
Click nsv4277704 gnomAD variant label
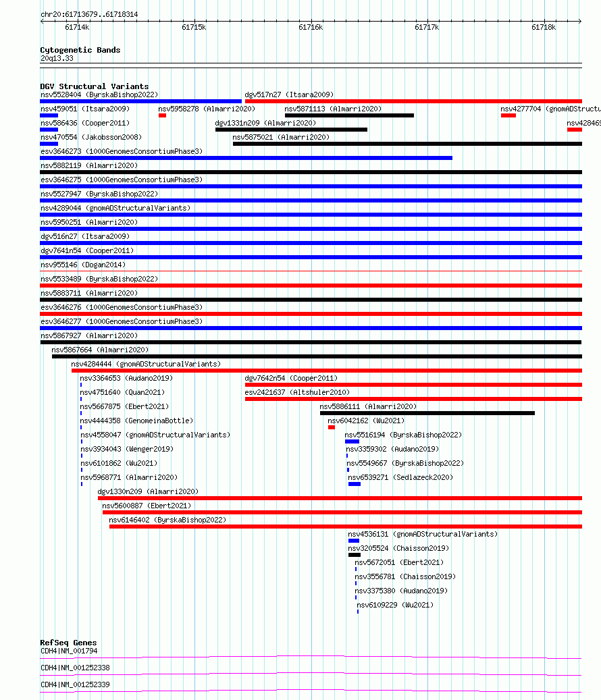coord(550,109)
